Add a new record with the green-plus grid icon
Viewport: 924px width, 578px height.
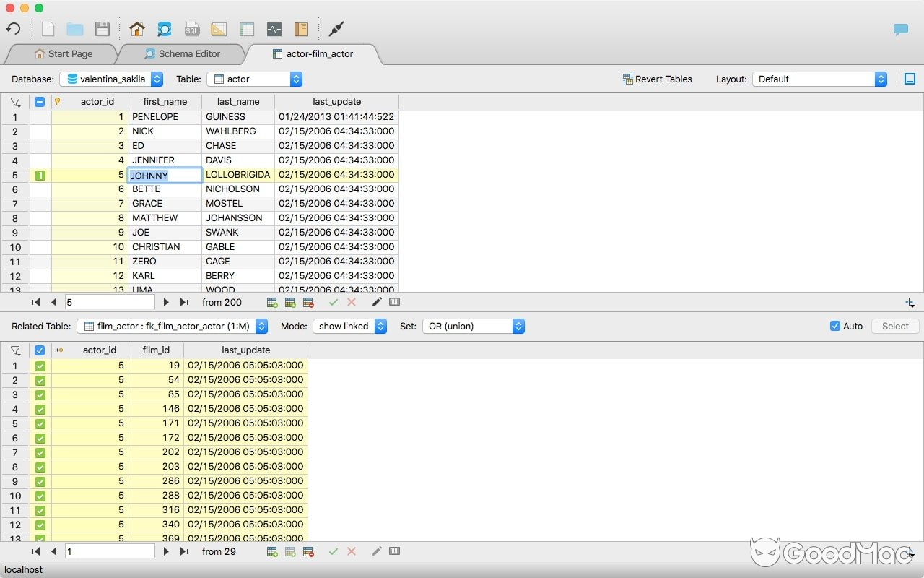pyautogui.click(x=273, y=301)
